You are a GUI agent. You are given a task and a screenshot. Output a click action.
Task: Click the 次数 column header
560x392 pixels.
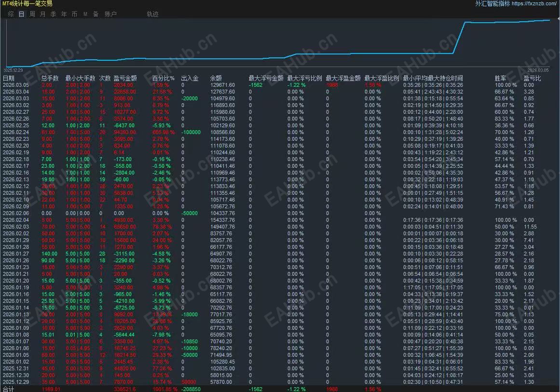[x=105, y=78]
